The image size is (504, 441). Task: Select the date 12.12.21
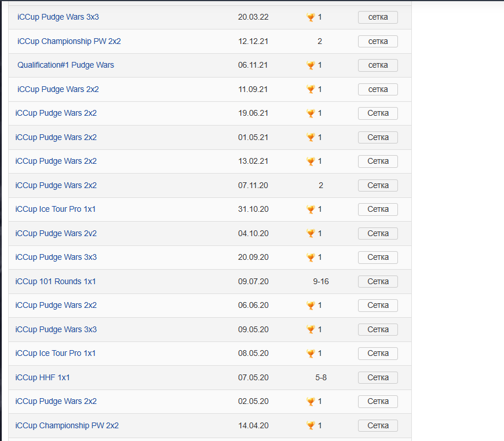click(x=253, y=41)
